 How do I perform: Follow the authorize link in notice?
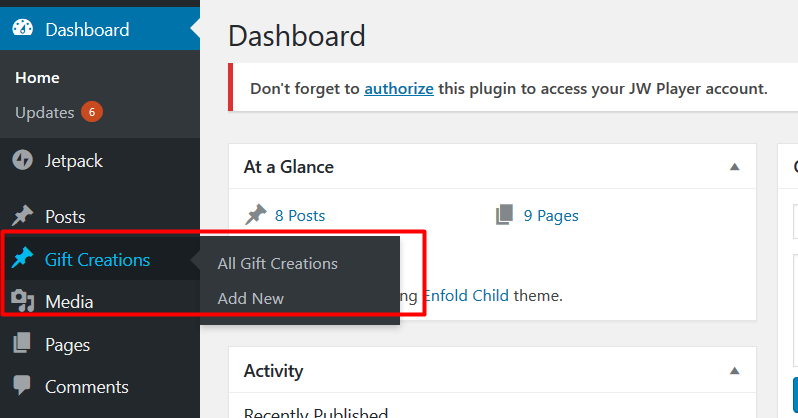(x=399, y=89)
